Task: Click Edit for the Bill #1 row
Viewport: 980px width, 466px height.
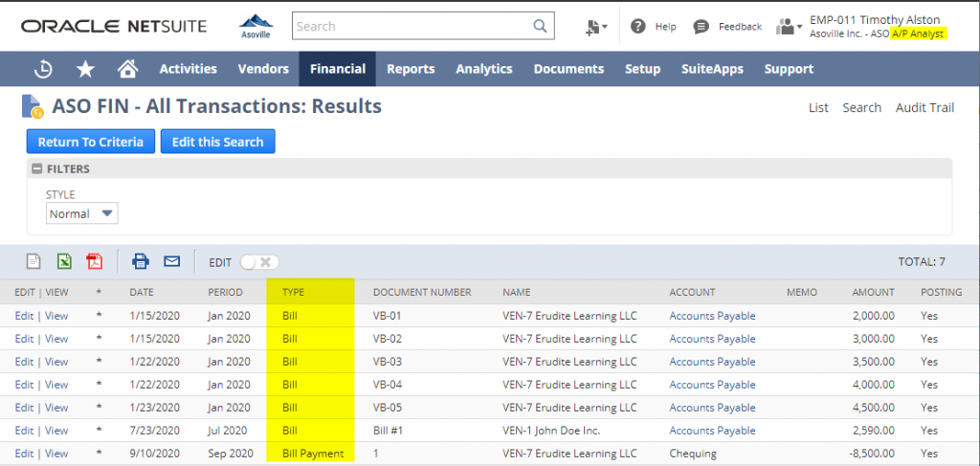Action: (x=24, y=431)
